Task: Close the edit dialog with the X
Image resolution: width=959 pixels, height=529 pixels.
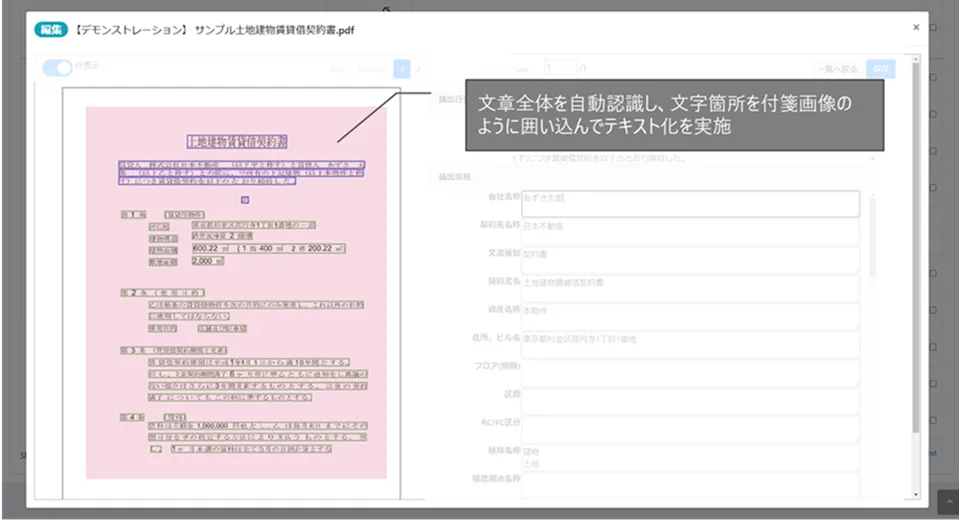Action: (x=915, y=28)
